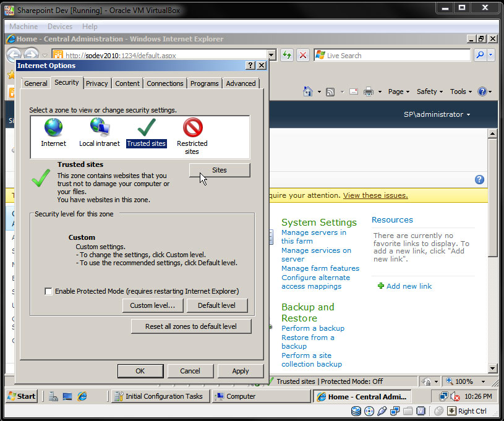The height and width of the screenshot is (421, 504).
Task: Click OK in Internet Options
Action: pos(140,371)
